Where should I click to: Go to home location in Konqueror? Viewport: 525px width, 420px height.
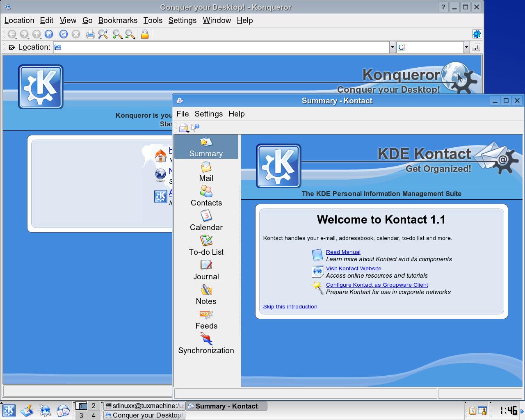point(49,34)
